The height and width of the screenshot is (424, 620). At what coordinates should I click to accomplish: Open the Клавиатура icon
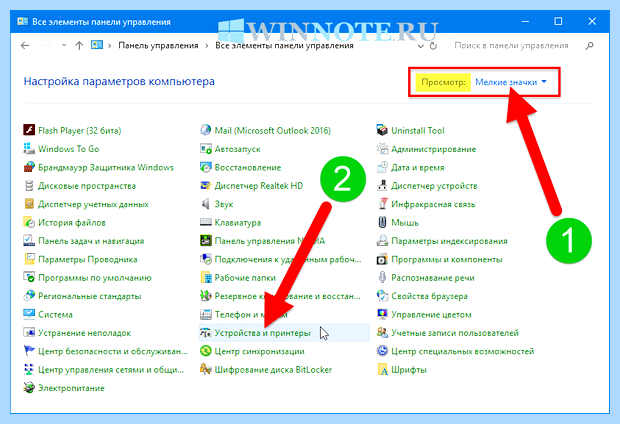point(206,222)
